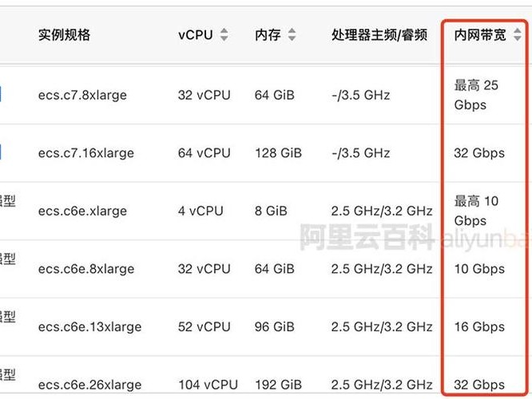Screen dimensions: 532x399
Task: Click the 内网带宽 header label
Action: (480, 35)
